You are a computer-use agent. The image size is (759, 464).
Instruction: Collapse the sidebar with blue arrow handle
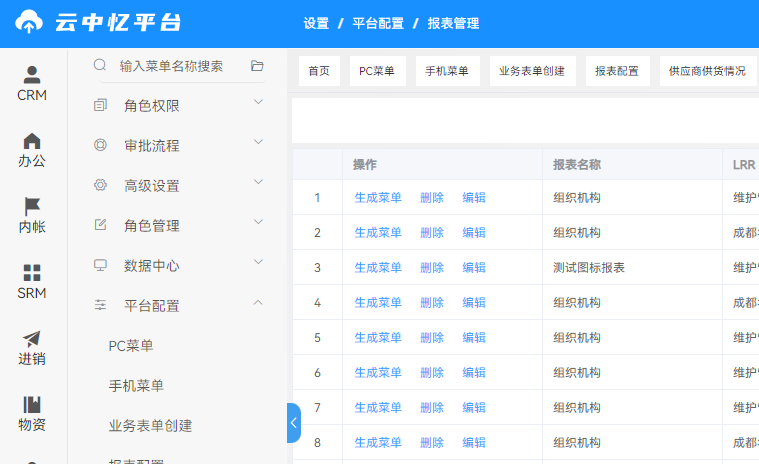click(x=294, y=423)
